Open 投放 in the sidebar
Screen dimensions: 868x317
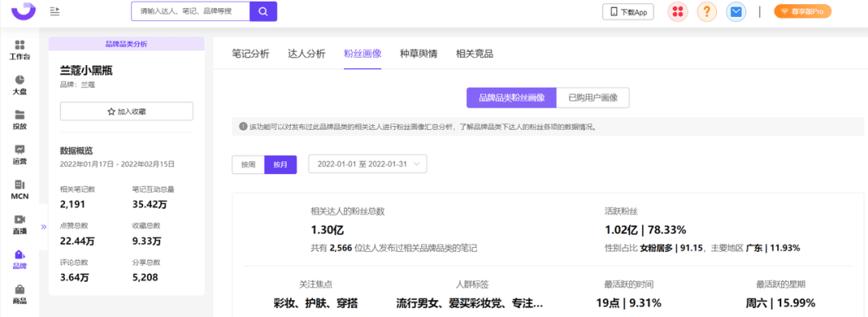pyautogui.click(x=19, y=120)
